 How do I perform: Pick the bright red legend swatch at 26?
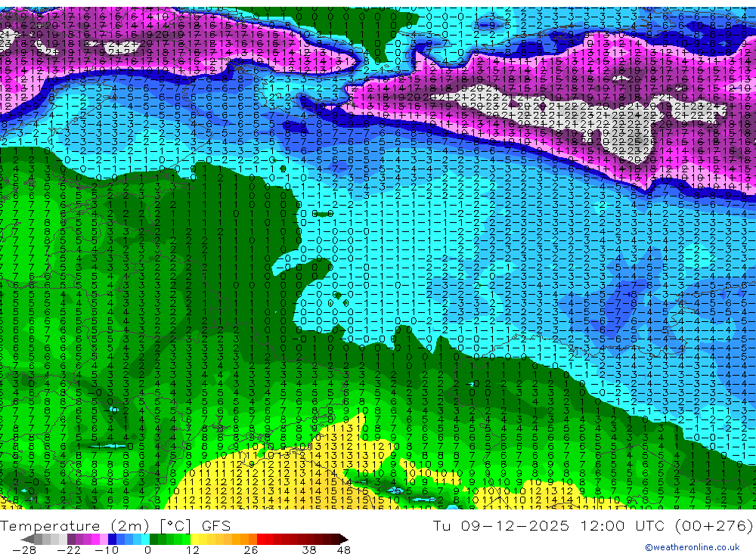(x=261, y=539)
